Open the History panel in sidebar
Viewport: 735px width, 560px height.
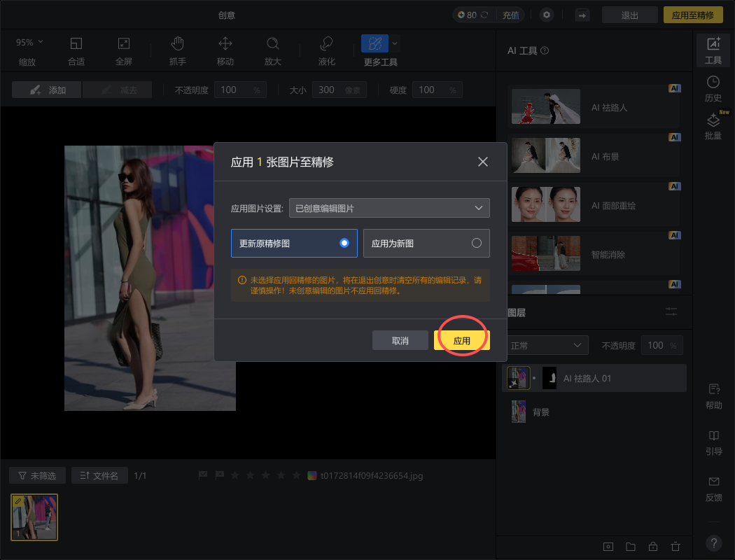(x=713, y=88)
